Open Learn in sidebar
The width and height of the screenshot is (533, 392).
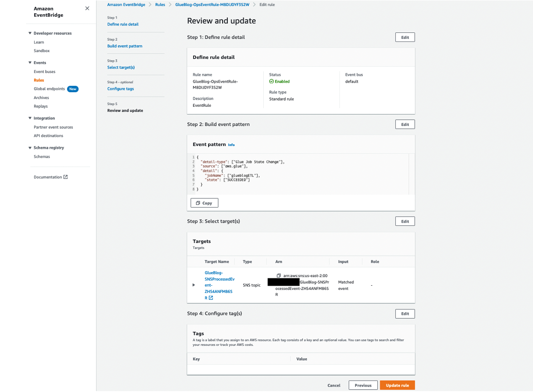click(x=39, y=42)
